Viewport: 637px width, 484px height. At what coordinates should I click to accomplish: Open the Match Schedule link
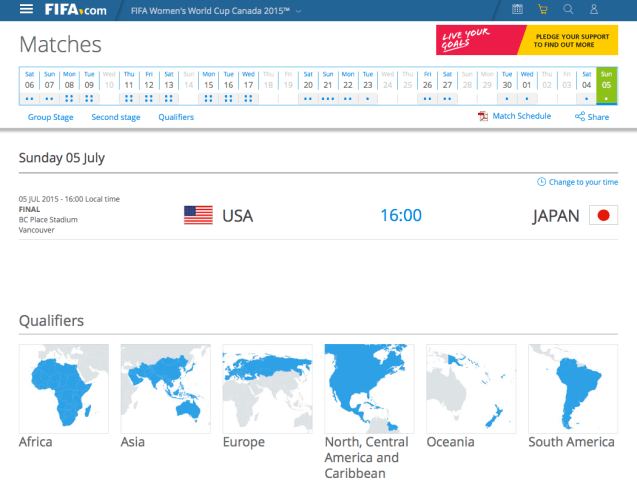522,116
